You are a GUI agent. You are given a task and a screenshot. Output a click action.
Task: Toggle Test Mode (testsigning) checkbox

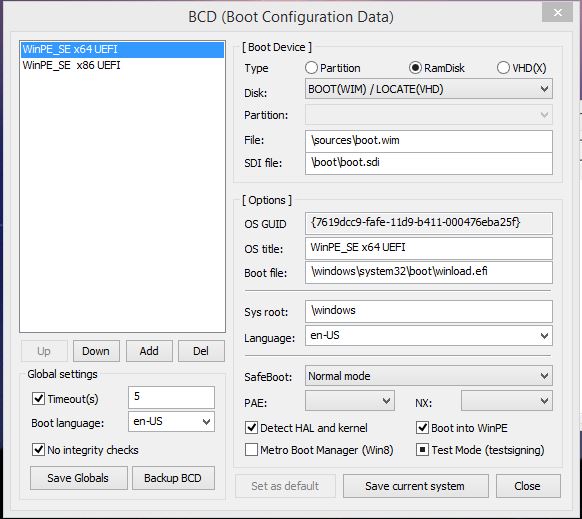tap(422, 450)
